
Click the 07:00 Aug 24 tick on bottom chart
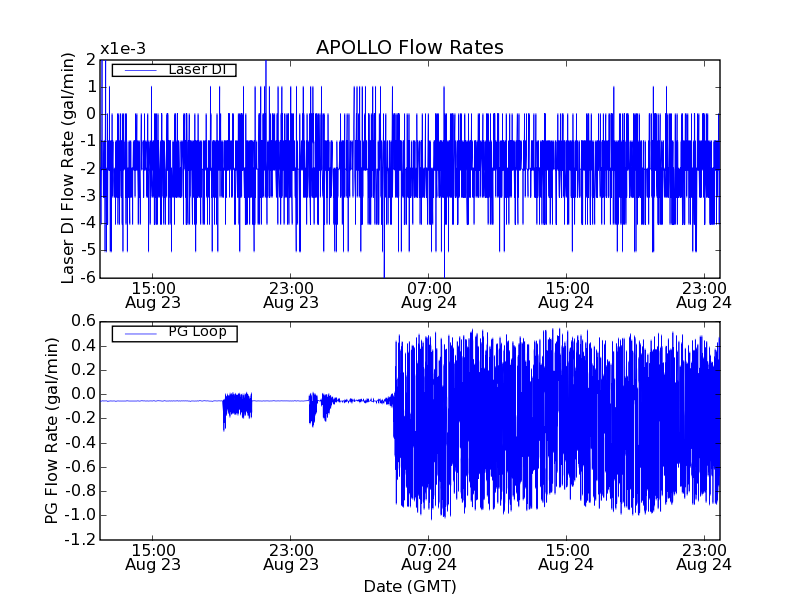coord(428,556)
